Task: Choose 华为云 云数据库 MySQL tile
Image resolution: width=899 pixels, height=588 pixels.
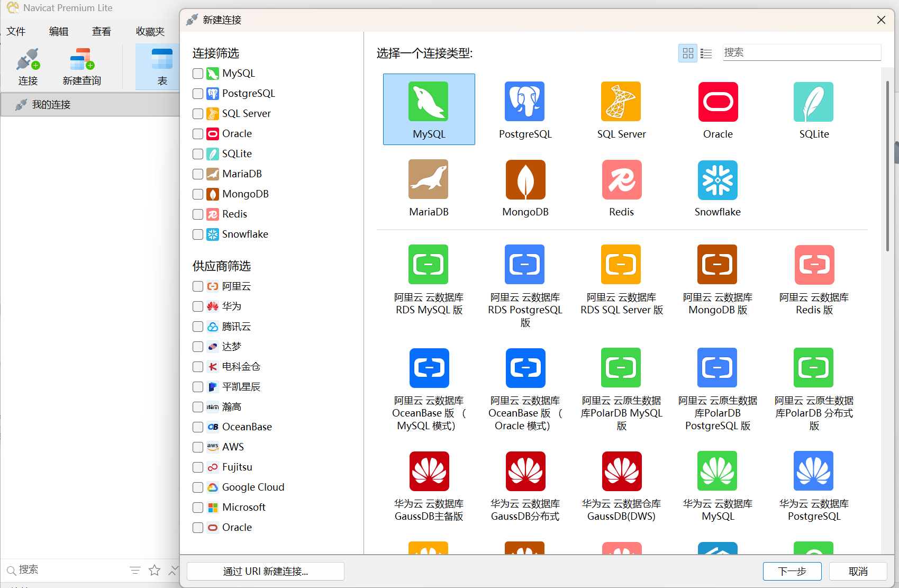Action: tap(718, 487)
